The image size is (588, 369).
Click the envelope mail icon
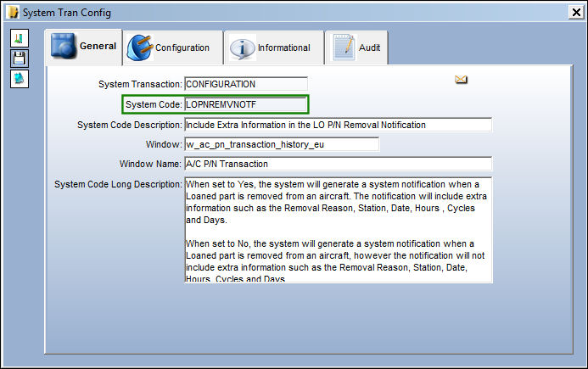(461, 80)
